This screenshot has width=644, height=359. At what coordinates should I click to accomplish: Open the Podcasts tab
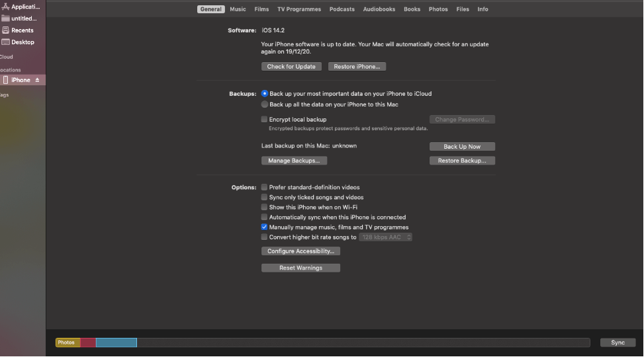[342, 9]
